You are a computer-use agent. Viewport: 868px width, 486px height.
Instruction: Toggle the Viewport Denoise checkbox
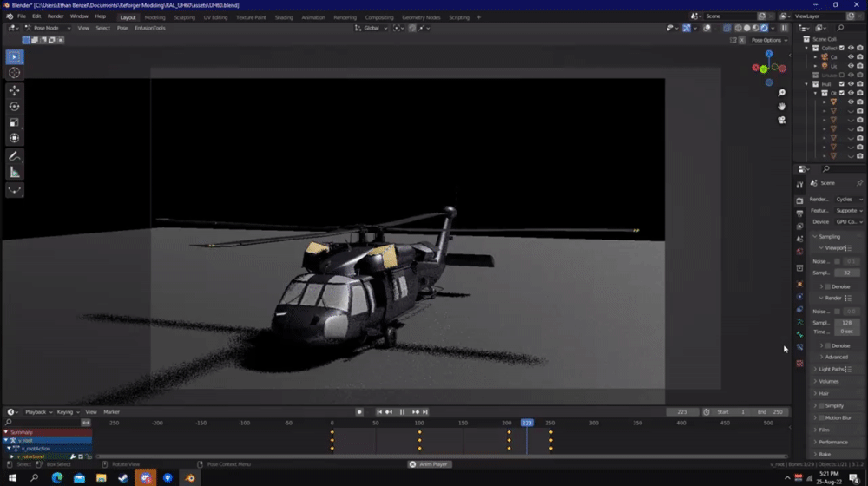(x=827, y=286)
